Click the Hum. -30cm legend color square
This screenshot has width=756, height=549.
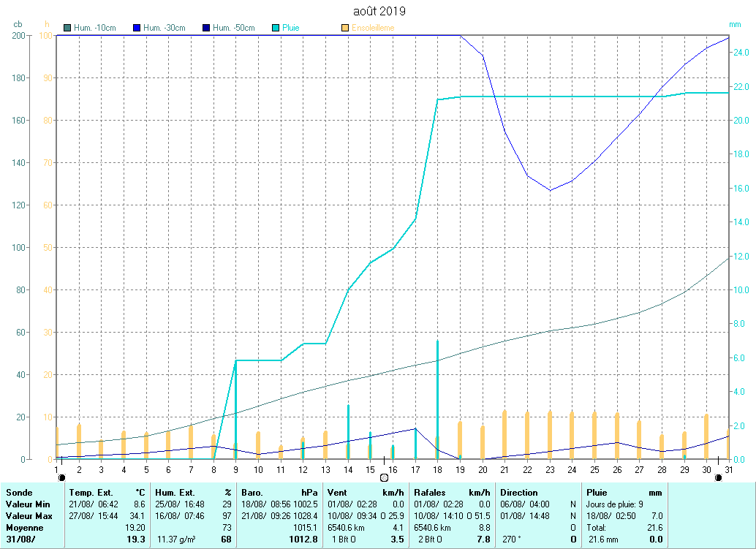(x=136, y=29)
